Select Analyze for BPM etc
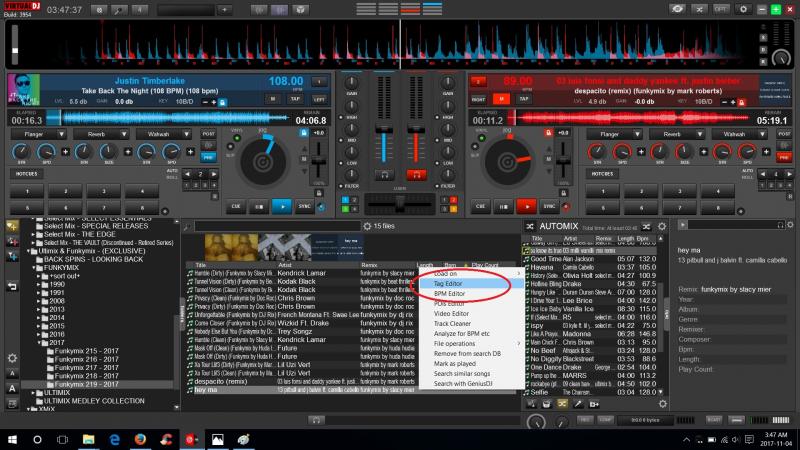Image resolution: width=800 pixels, height=450 pixels. 471,334
